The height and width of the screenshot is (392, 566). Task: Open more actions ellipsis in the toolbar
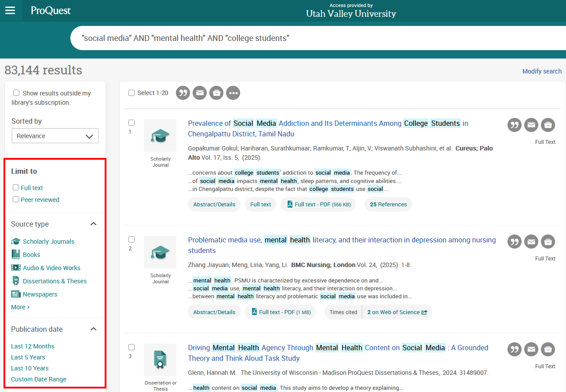[233, 93]
